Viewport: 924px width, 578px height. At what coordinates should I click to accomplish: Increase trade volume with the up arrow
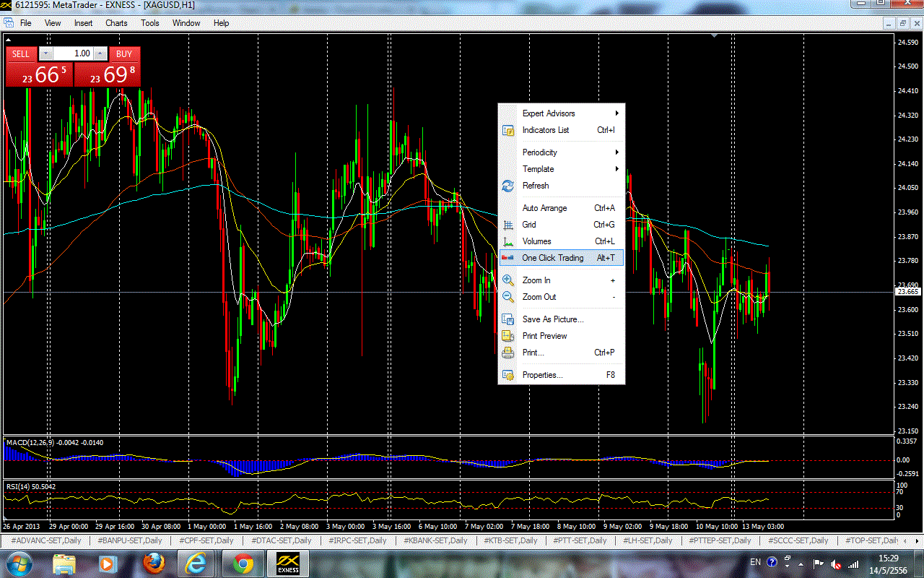click(100, 53)
